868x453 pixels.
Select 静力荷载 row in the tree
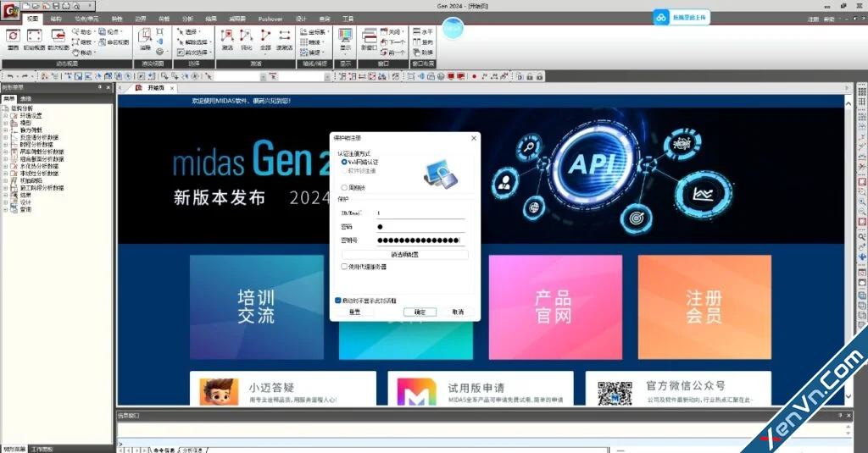tap(31, 130)
